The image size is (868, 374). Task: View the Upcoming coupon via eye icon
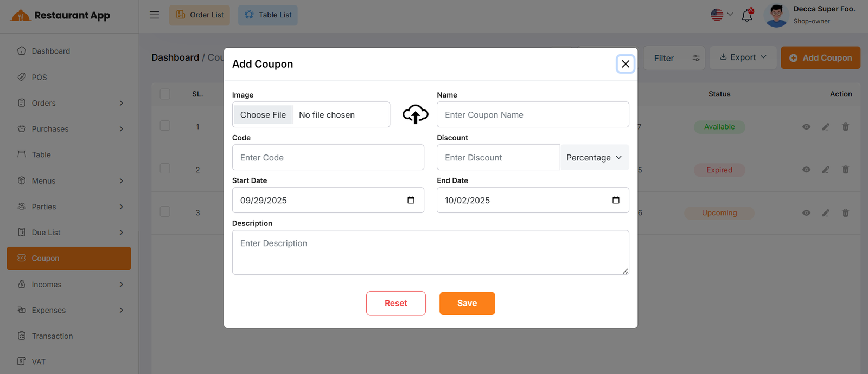tap(806, 213)
